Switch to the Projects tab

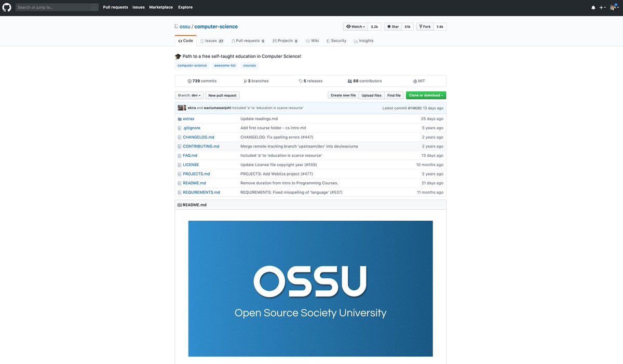(285, 41)
